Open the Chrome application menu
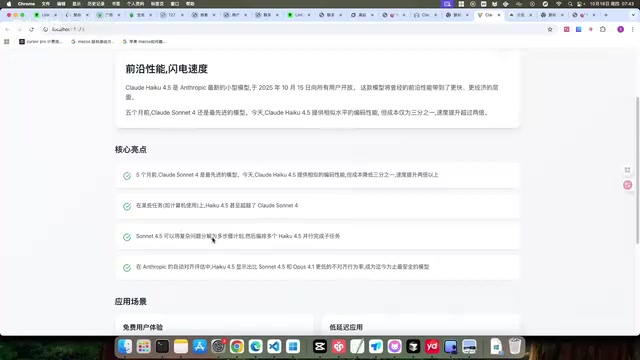Image resolution: width=640 pixels, height=360 pixels. pos(26,4)
